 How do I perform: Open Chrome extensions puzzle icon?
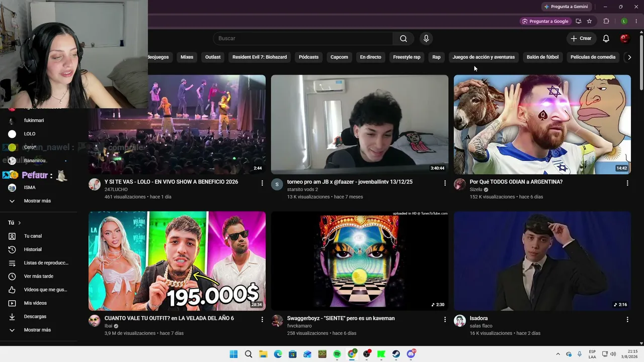point(606,21)
